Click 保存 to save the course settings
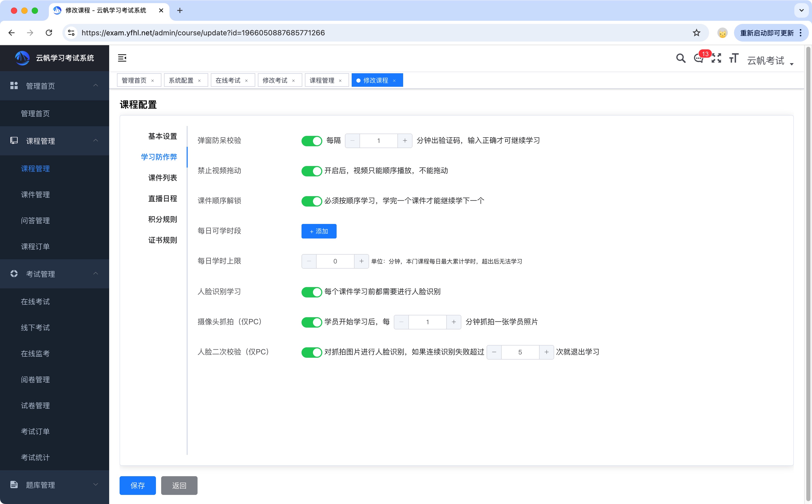This screenshot has height=504, width=812. point(137,486)
